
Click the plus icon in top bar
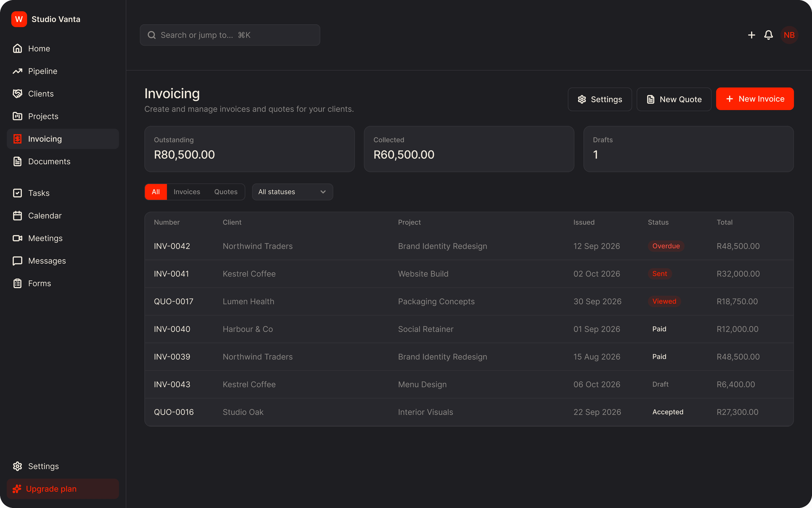pos(752,35)
